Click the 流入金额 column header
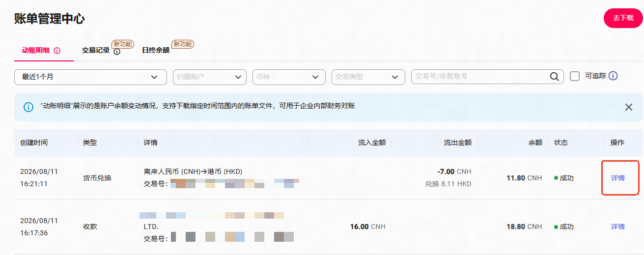The image size is (644, 255). coord(372,142)
